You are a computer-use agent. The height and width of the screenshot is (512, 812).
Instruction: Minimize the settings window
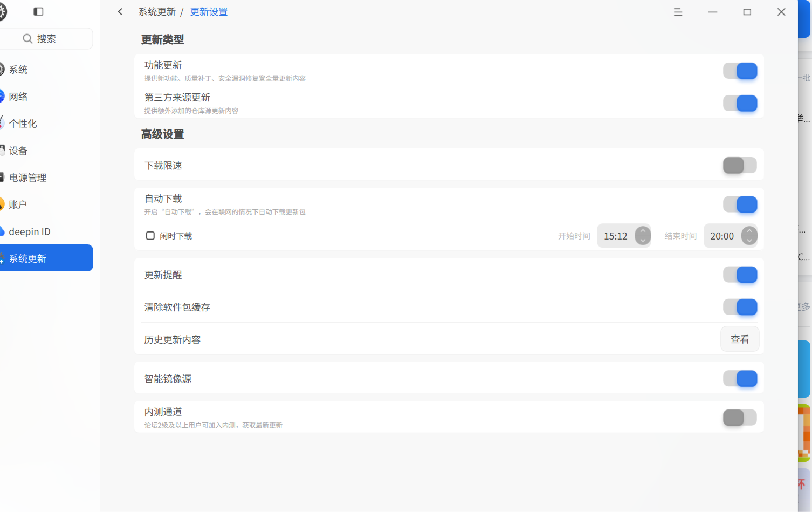712,12
